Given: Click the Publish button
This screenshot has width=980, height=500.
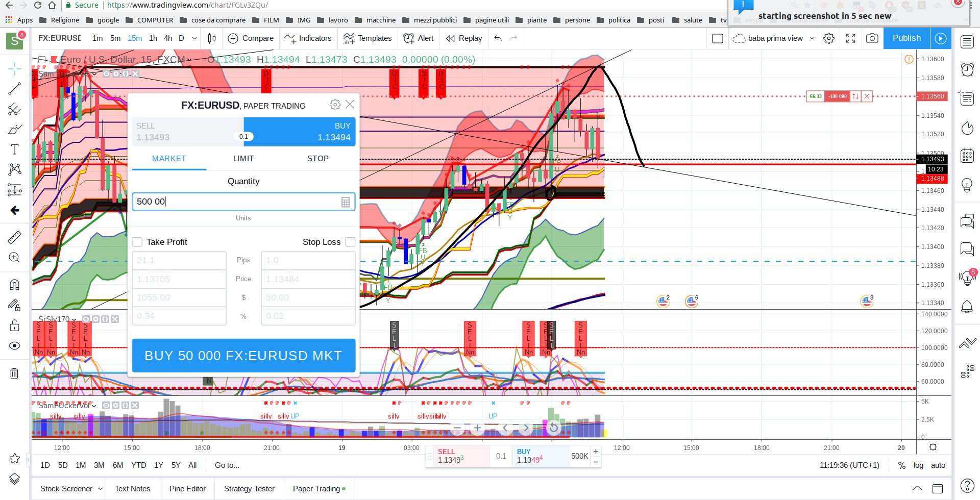Looking at the screenshot, I should pyautogui.click(x=906, y=38).
